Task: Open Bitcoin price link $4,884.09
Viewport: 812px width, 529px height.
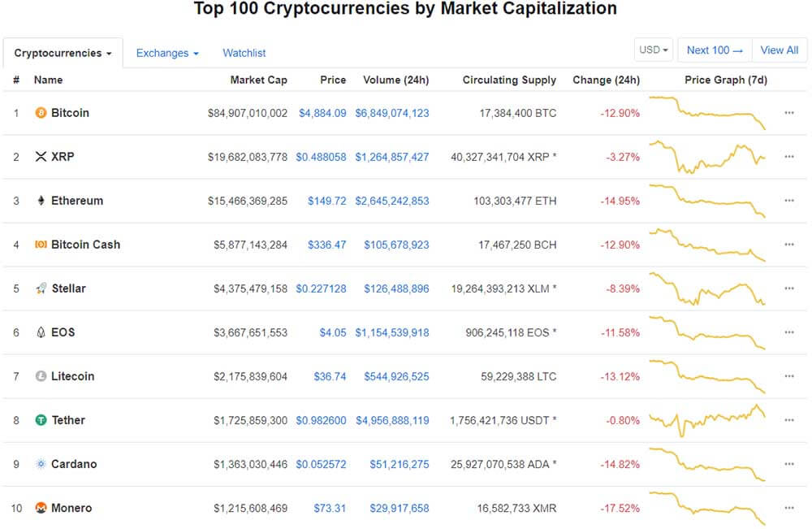Action: point(322,113)
